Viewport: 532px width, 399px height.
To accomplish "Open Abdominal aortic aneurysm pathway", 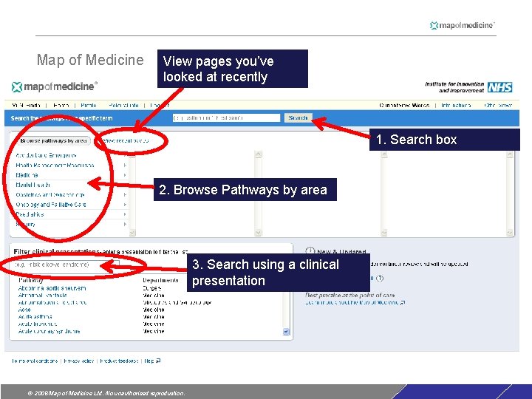I will tap(52, 288).
